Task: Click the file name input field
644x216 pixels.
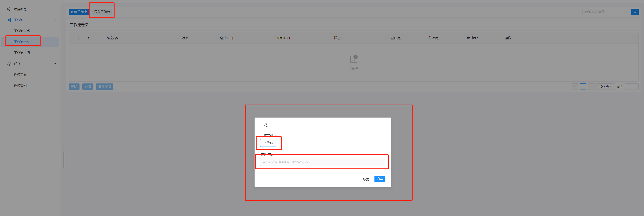Action: click(322, 162)
